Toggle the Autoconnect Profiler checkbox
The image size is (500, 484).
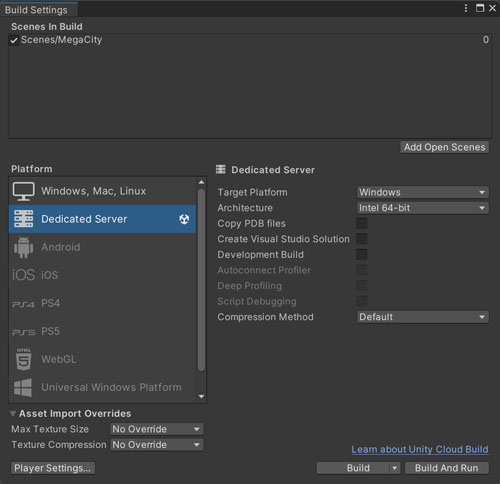362,270
